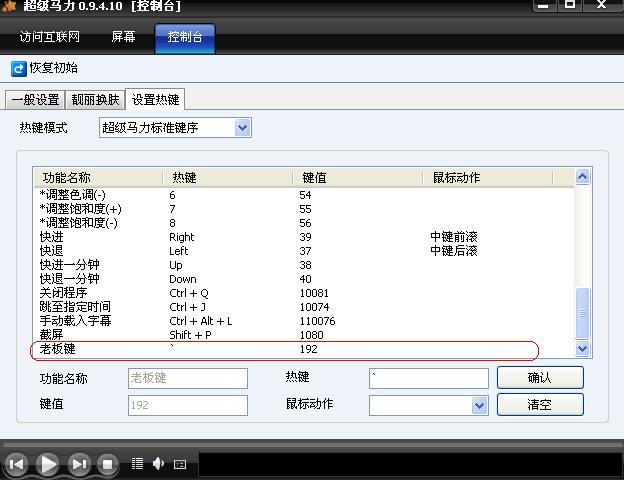Select the 截屏 row
624x480 pixels.
(x=304, y=335)
